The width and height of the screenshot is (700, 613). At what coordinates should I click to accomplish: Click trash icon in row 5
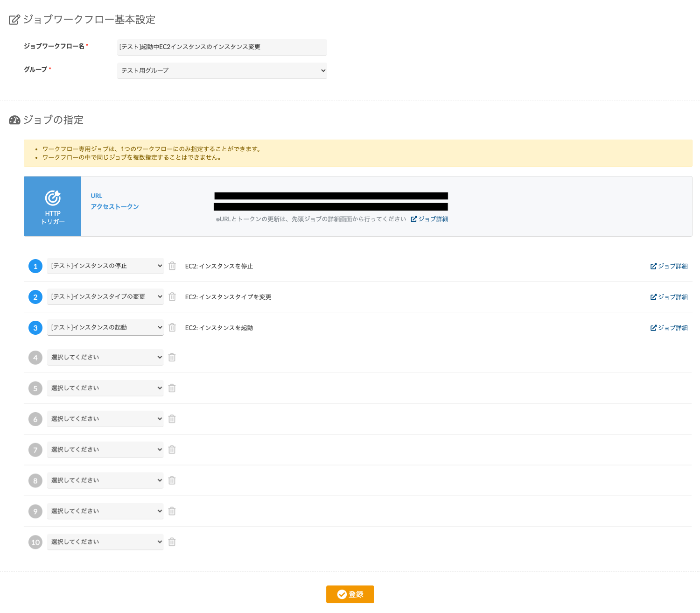(x=172, y=388)
